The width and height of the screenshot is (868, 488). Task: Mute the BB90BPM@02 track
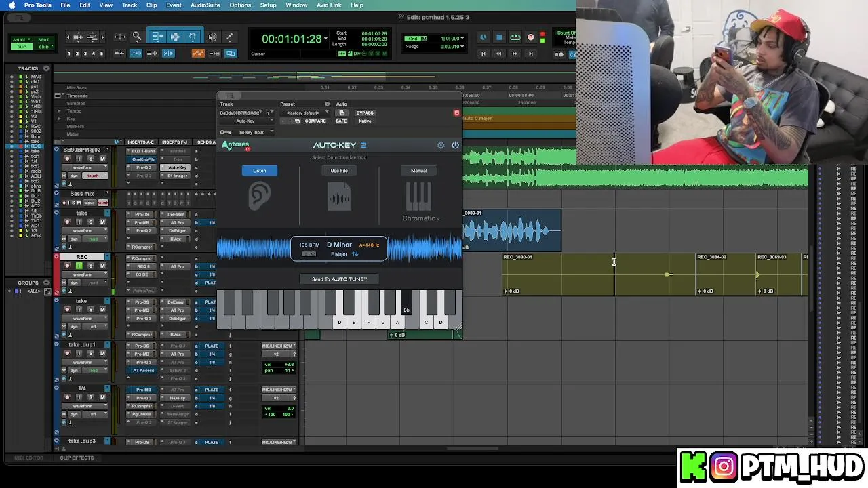(x=102, y=159)
